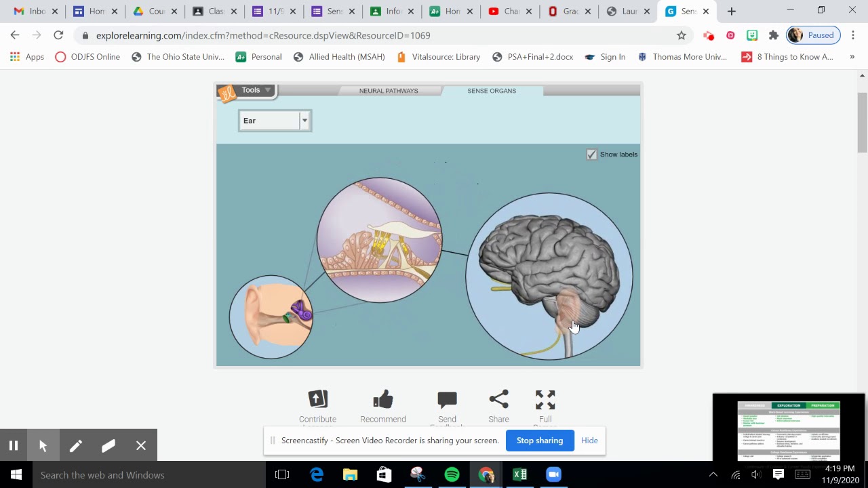Toggle the Show labels checkbox
The height and width of the screenshot is (488, 868).
591,155
